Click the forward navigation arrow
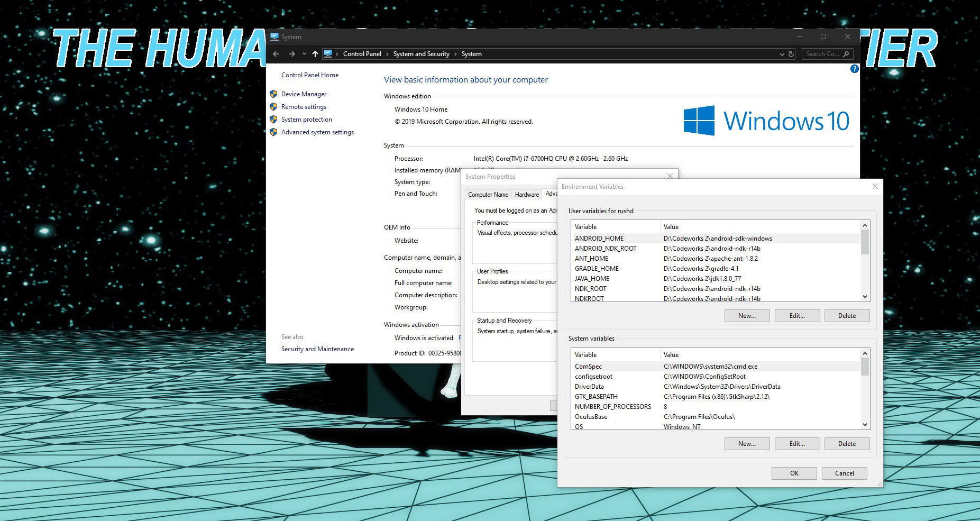Screen dimensions: 980x521 click(x=291, y=54)
